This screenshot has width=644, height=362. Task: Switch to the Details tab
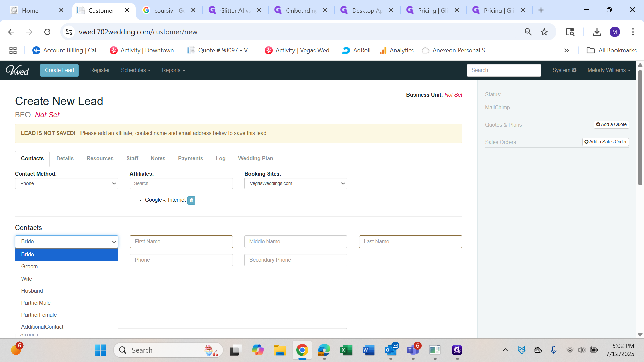tap(65, 158)
